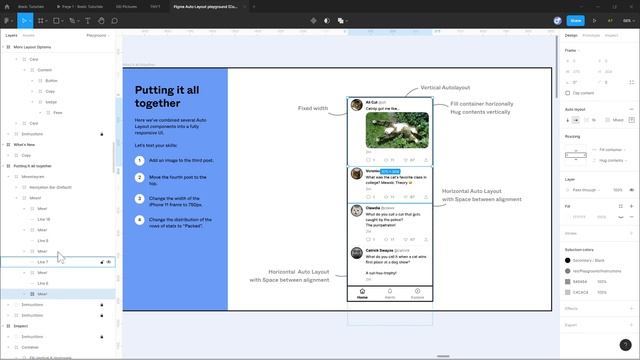Select the Inspect section in layers
Image resolution: width=640 pixels, height=360 pixels.
click(x=20, y=326)
